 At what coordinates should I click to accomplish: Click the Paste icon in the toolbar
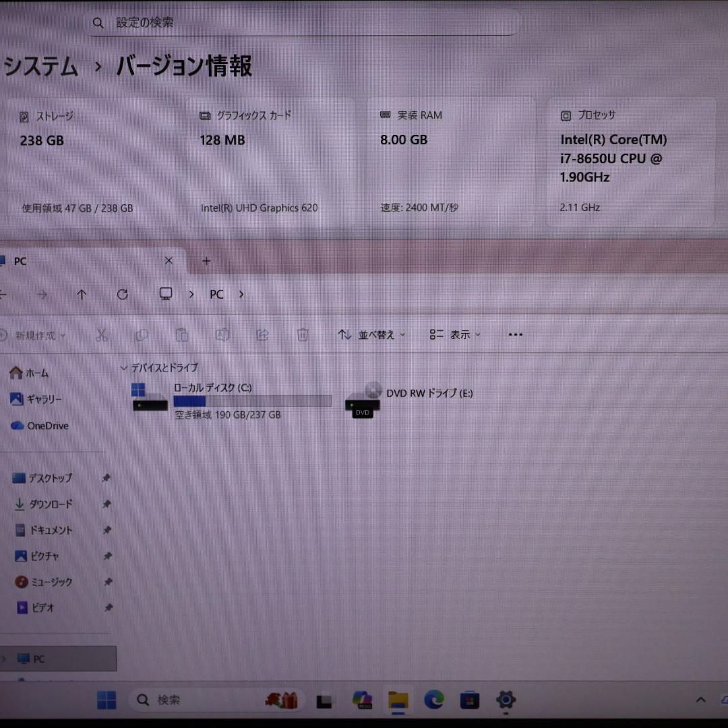click(x=182, y=334)
